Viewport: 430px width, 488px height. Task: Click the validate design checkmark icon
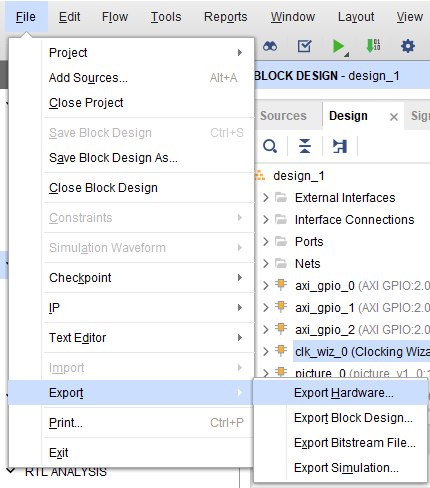304,46
